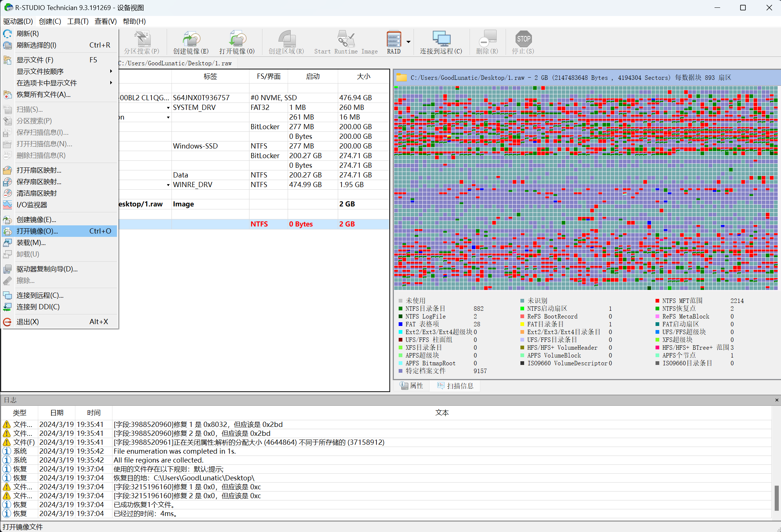Open the dropdown arrow next to SYSTEM_DRV
The image size is (781, 532).
168,108
